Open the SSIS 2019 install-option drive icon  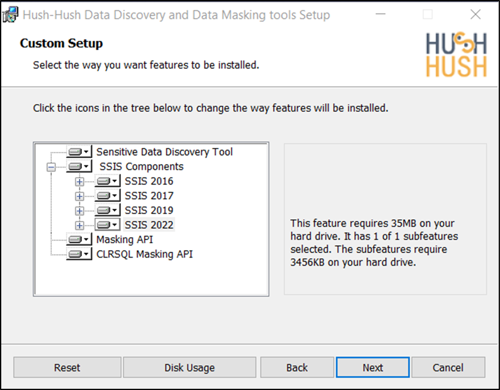click(x=107, y=210)
